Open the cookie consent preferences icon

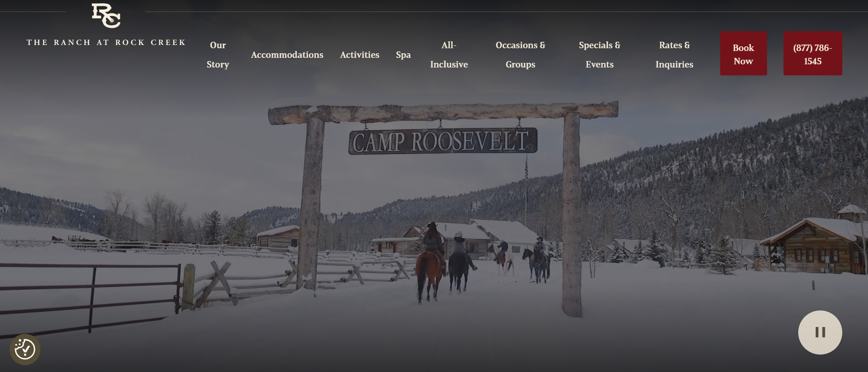pos(25,349)
